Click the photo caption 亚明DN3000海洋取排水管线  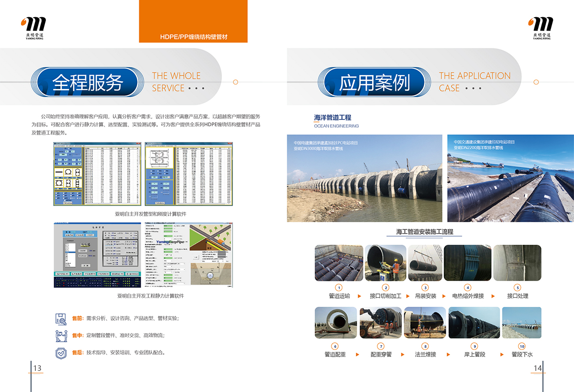pyautogui.click(x=318, y=149)
